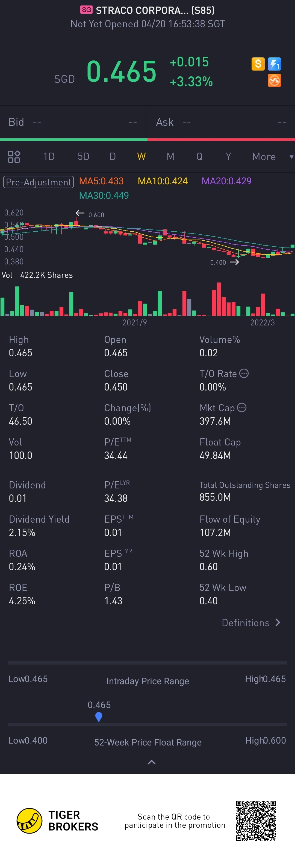This screenshot has height=868, width=295.
Task: Tap the Ask price section
Action: [221, 122]
